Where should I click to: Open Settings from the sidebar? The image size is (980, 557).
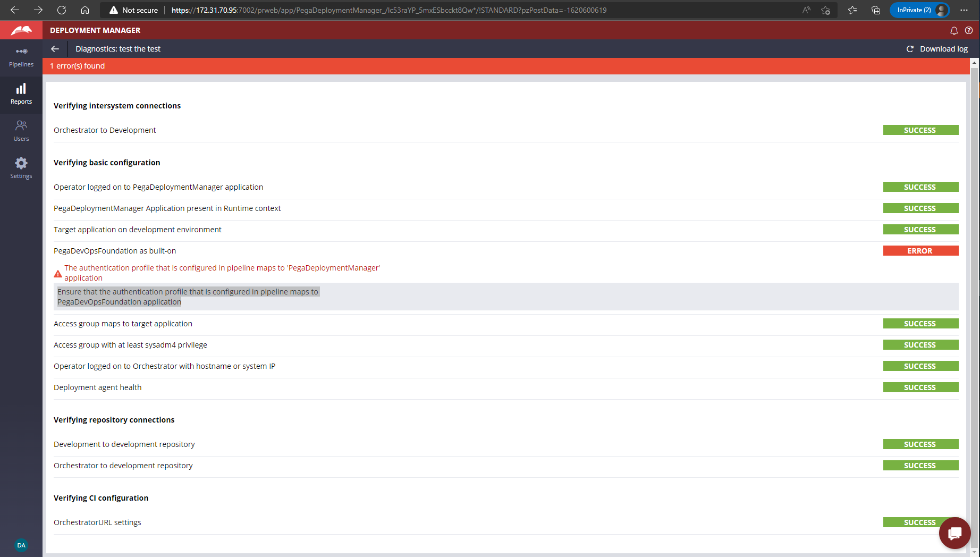coord(21,168)
